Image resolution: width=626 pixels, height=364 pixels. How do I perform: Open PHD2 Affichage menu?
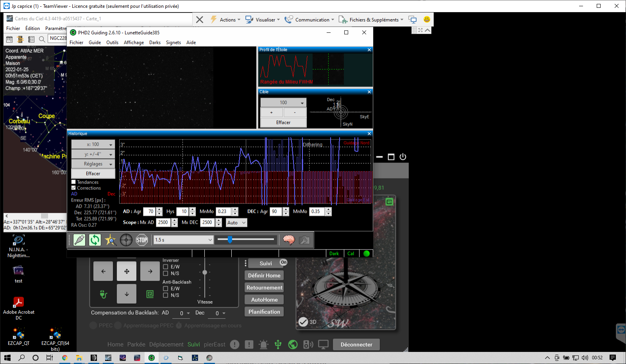point(134,43)
